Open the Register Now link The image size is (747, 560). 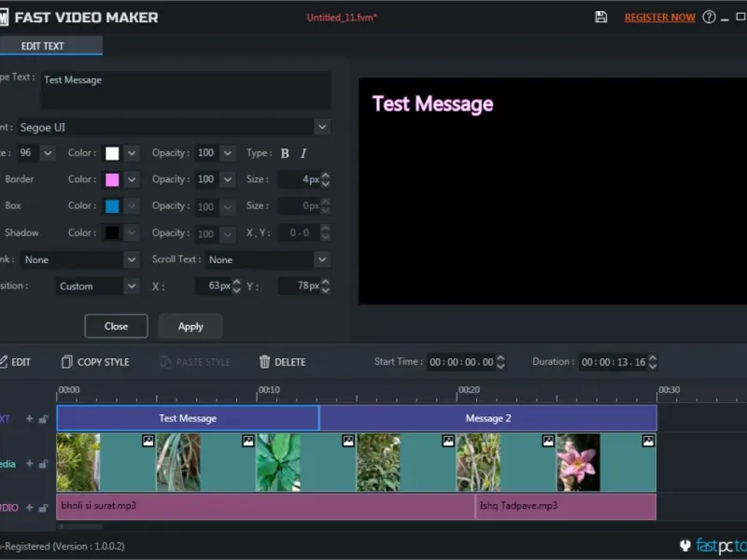660,18
